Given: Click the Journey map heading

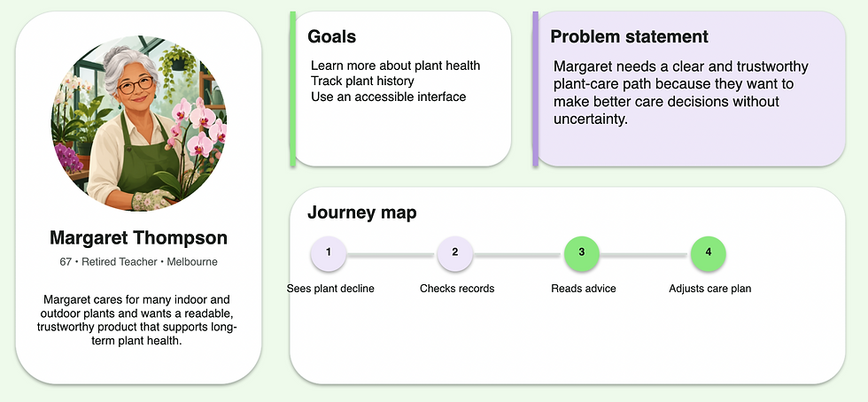Looking at the screenshot, I should click(362, 213).
